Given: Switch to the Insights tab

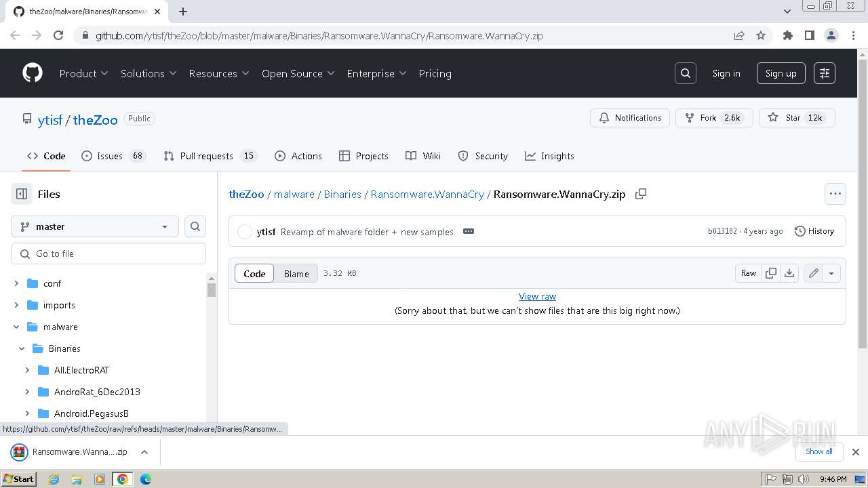Looking at the screenshot, I should [549, 156].
